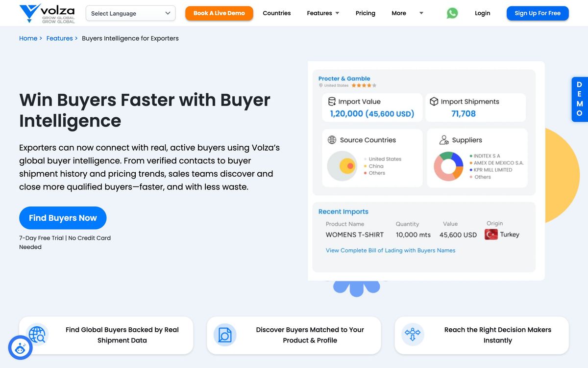
Task: Click import value 1,20,000 (45,600 USD)
Action: tap(372, 114)
